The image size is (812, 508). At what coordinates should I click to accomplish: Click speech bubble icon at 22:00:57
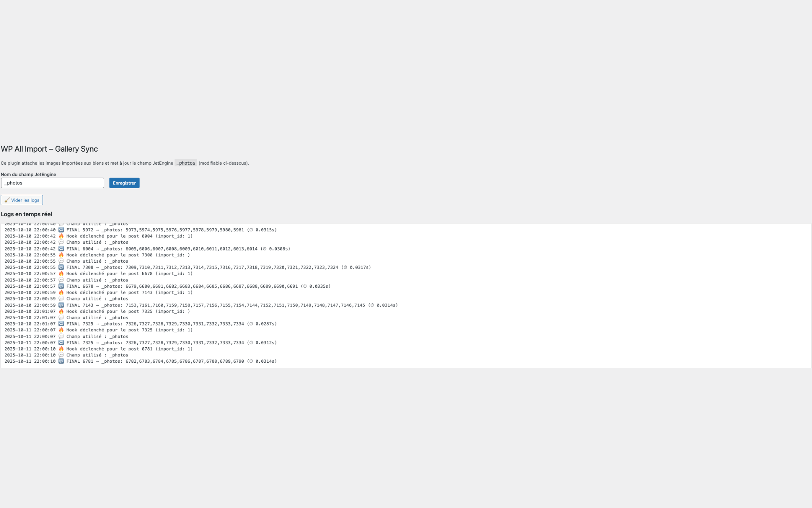61,280
